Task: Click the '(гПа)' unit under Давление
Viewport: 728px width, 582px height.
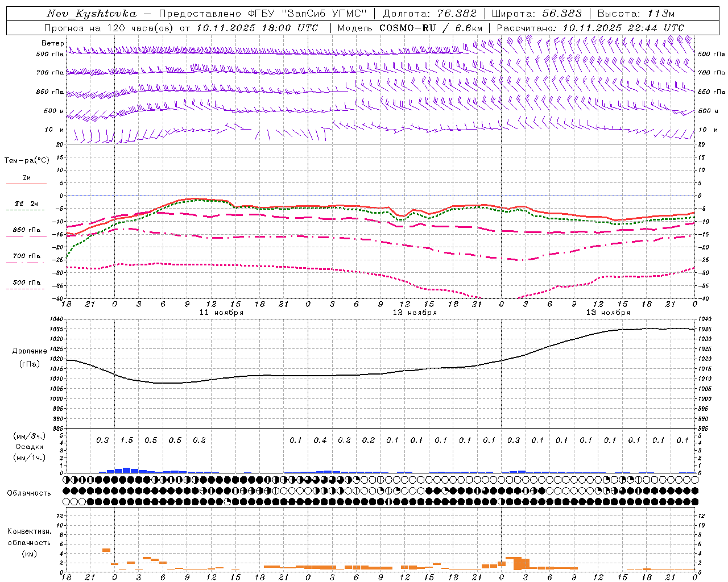Action: tap(29, 364)
